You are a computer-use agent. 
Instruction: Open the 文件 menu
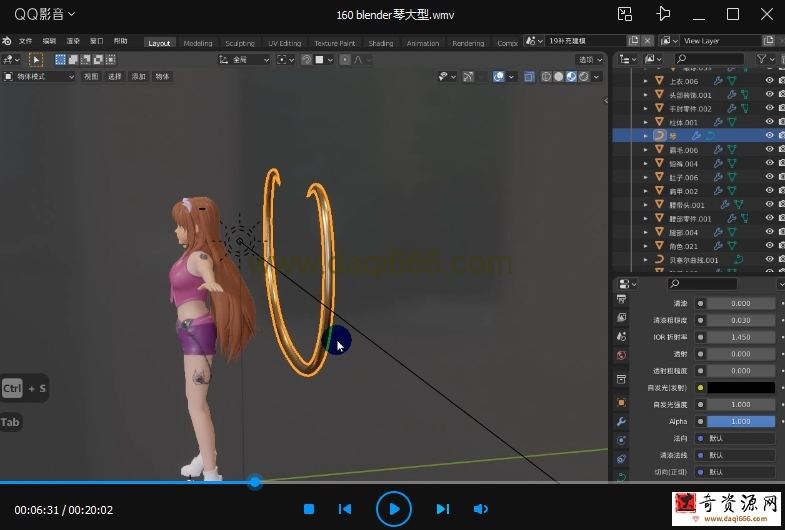pyautogui.click(x=26, y=41)
